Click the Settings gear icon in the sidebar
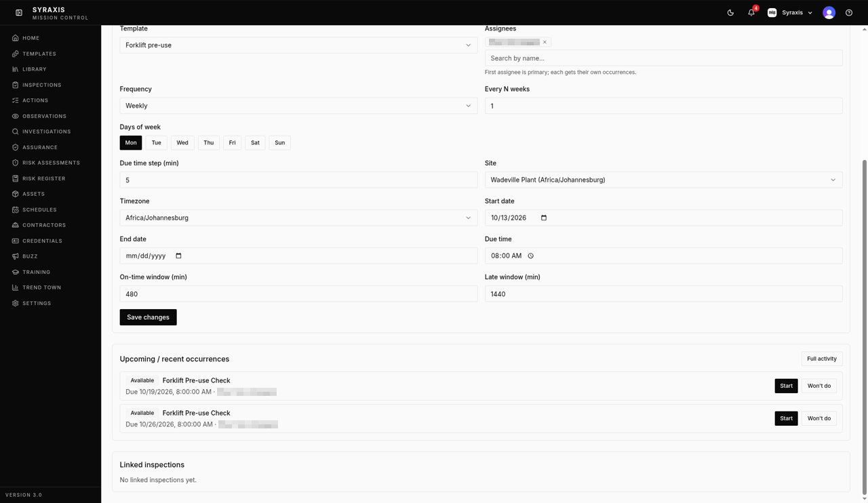Screen dimensions: 868x503 coord(15,303)
